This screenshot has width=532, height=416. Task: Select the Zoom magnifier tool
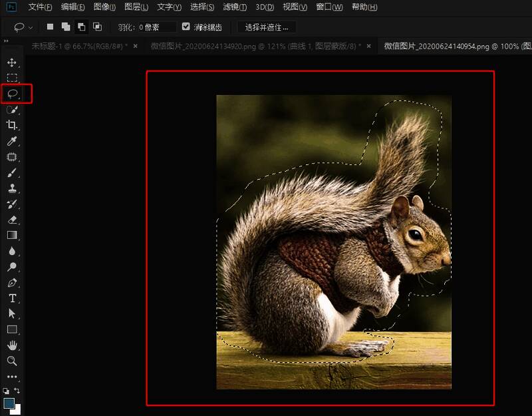(11, 361)
